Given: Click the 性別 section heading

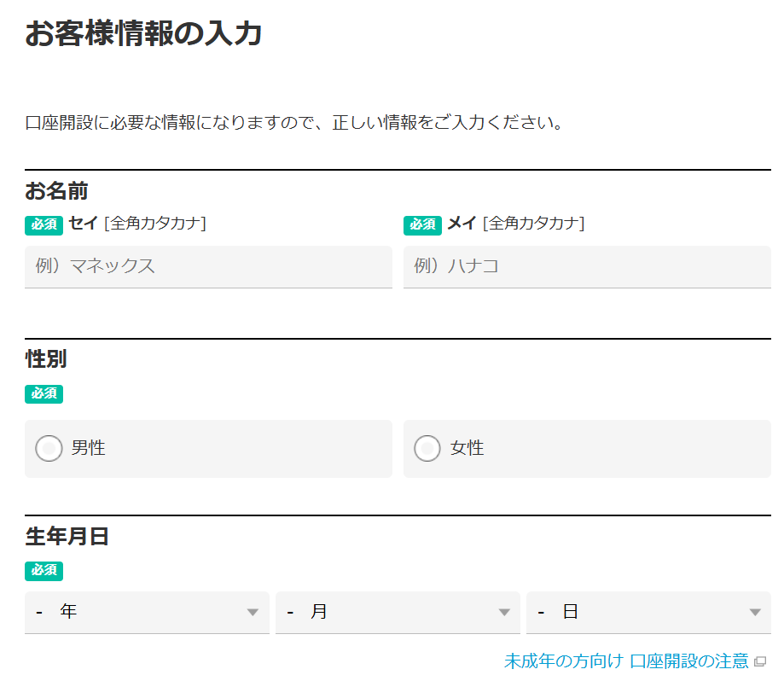Looking at the screenshot, I should click(x=46, y=359).
